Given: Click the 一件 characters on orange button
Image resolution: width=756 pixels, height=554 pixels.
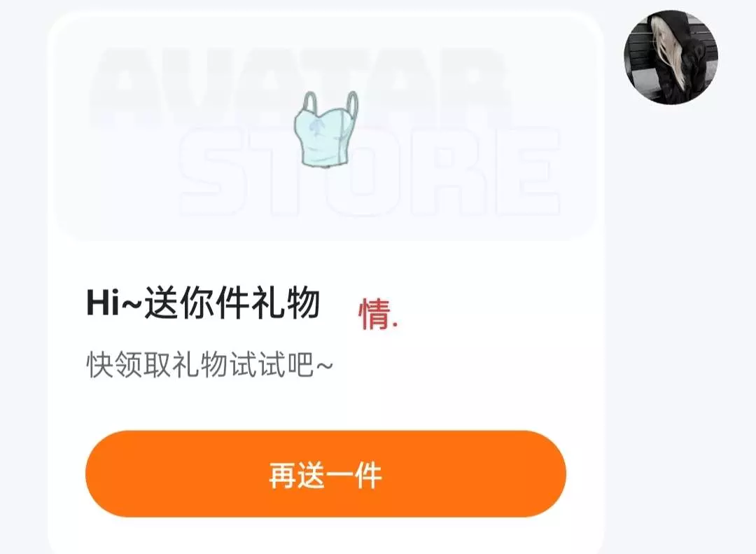Looking at the screenshot, I should point(355,475).
